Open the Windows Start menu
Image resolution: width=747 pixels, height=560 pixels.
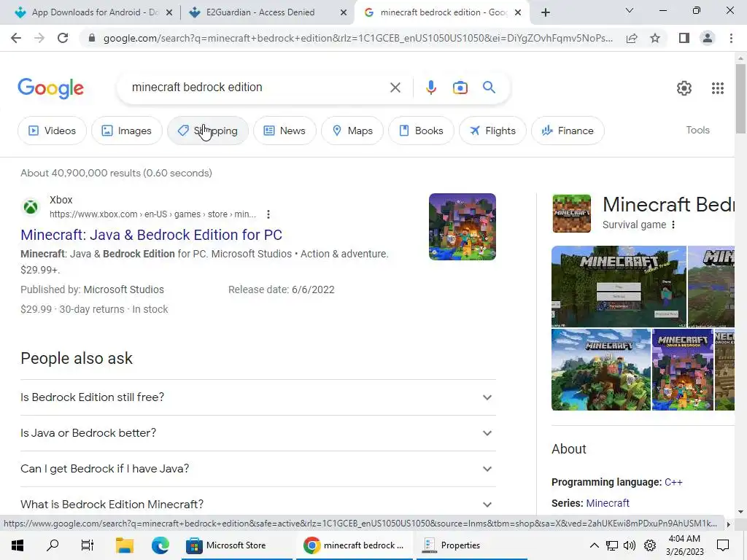[18, 545]
